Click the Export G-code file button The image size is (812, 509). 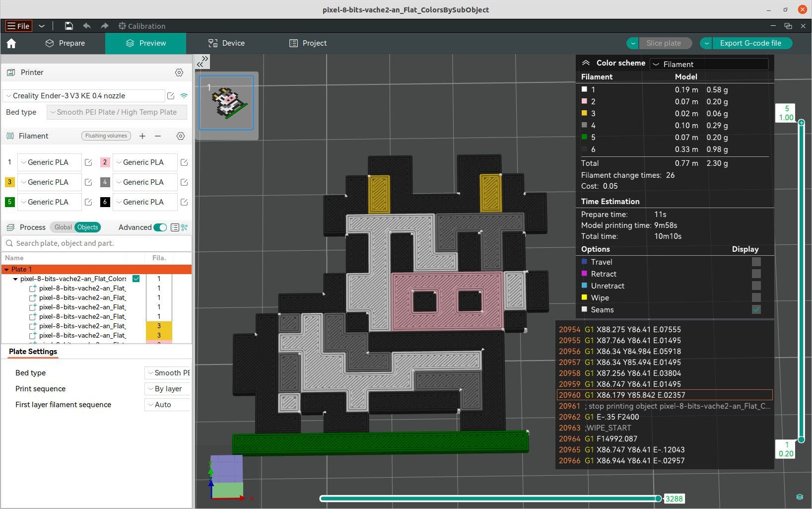coord(746,43)
